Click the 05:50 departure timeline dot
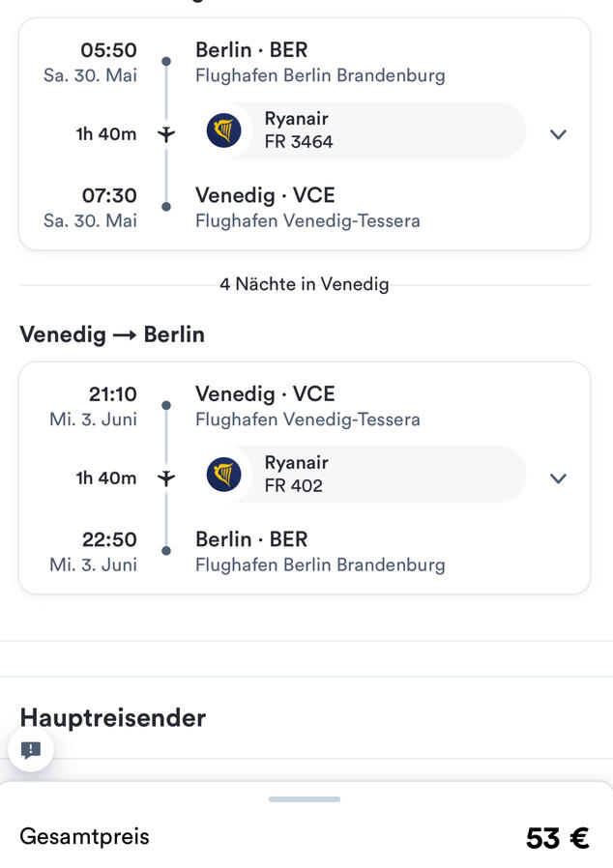Image resolution: width=613 pixels, height=868 pixels. pyautogui.click(x=166, y=62)
